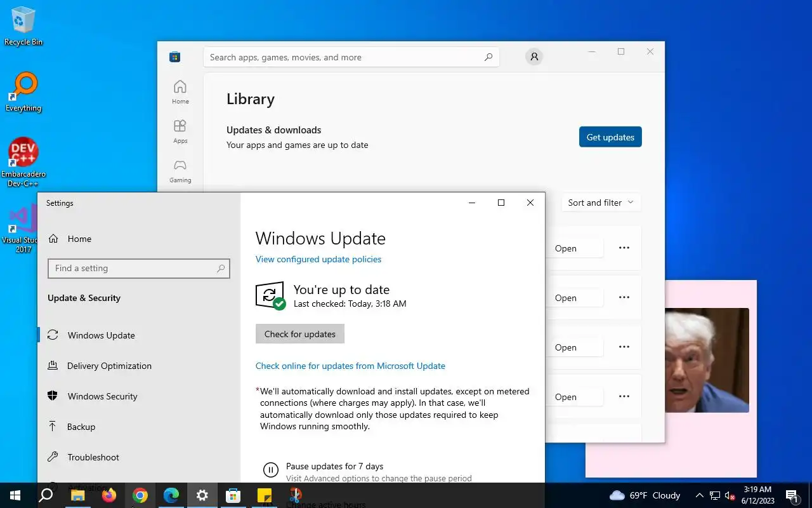Click the magnifier icon in Store search
The image size is (812, 508).
[488, 57]
